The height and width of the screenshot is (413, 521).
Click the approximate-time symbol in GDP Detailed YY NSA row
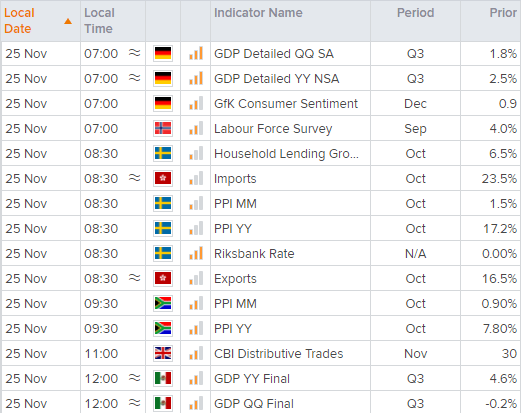point(135,78)
